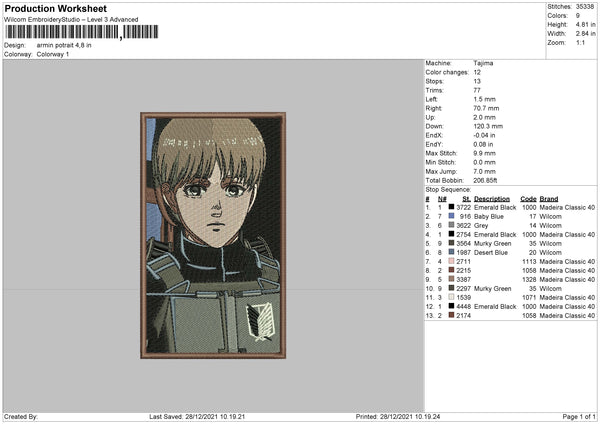This screenshot has width=600, height=424.
Task: Pick the Desert Blue color swatch
Action: pyautogui.click(x=451, y=252)
